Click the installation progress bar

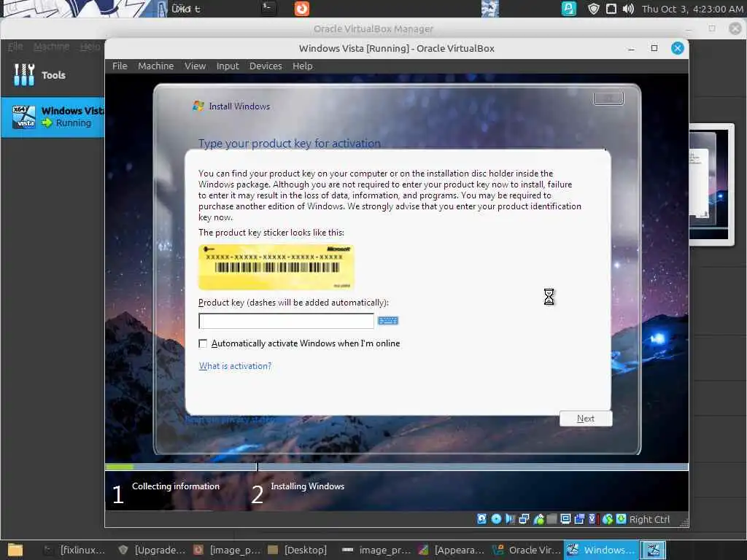point(396,467)
